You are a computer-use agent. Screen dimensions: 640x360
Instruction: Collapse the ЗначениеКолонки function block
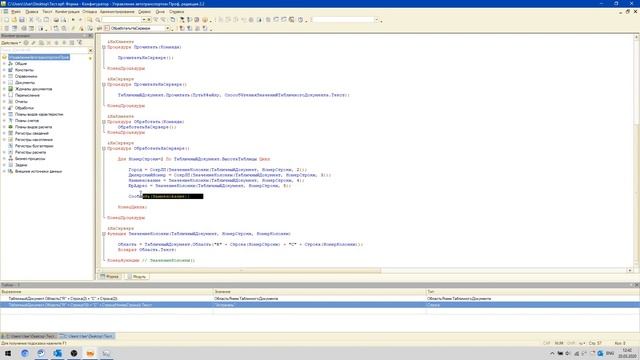(104, 234)
